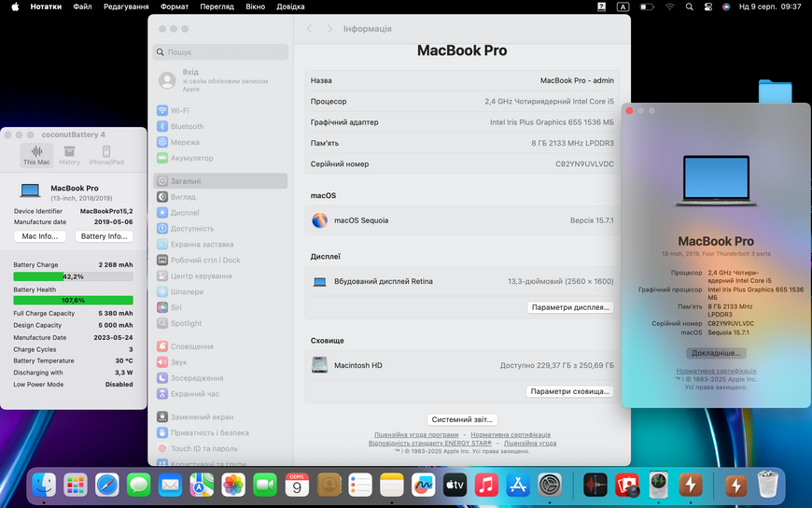
Task: Open Ліцензійна угода програми link
Action: coord(416,435)
